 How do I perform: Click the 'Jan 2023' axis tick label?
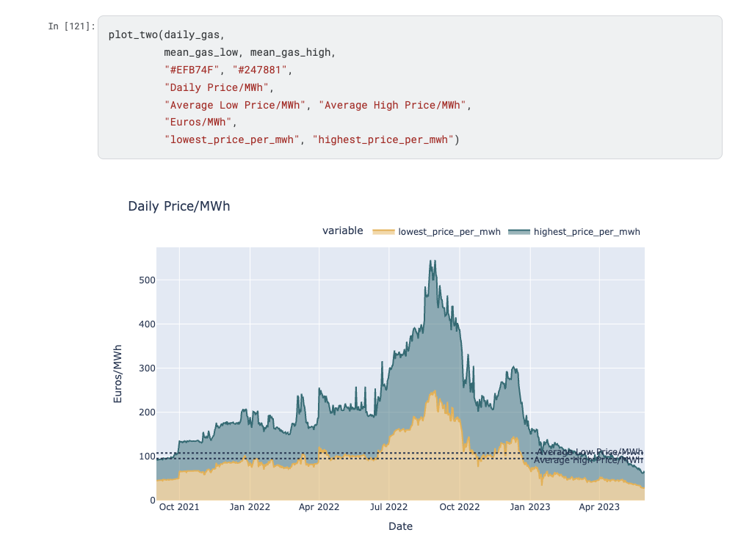tap(531, 506)
